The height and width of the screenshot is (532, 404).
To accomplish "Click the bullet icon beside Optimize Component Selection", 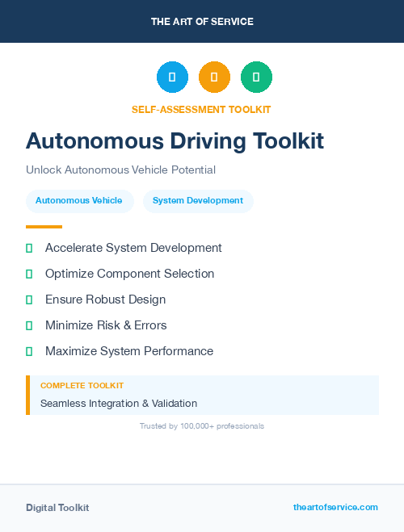I will point(29,274).
